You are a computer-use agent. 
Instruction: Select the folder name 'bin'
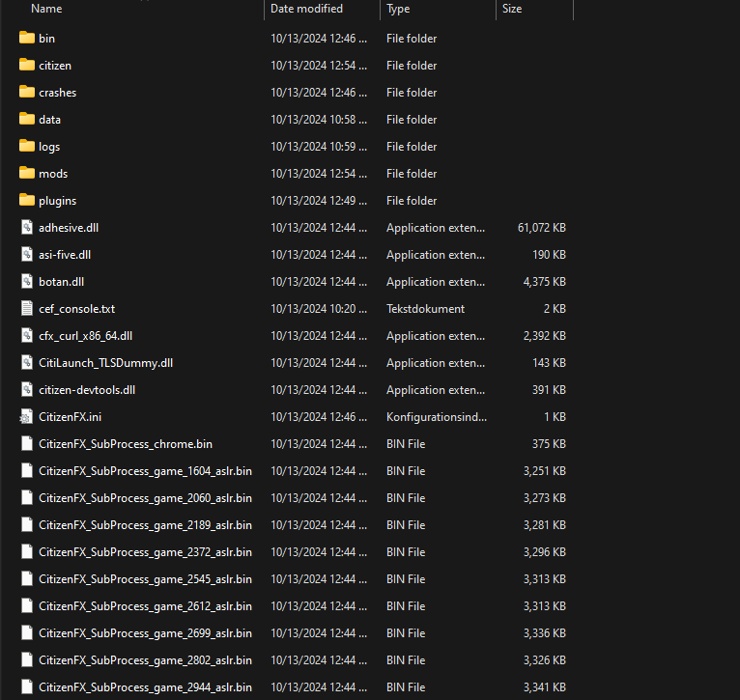46,39
